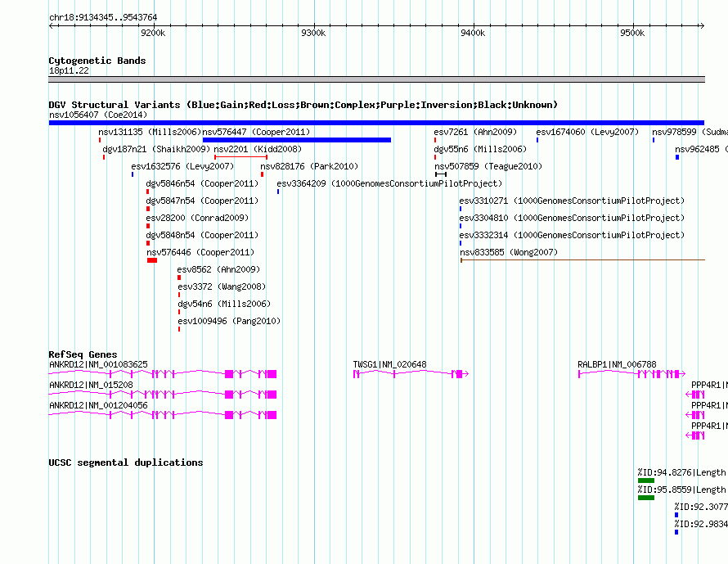The image size is (728, 564).
Task: Click the RALBP1 gene model glyph
Action: (x=632, y=374)
